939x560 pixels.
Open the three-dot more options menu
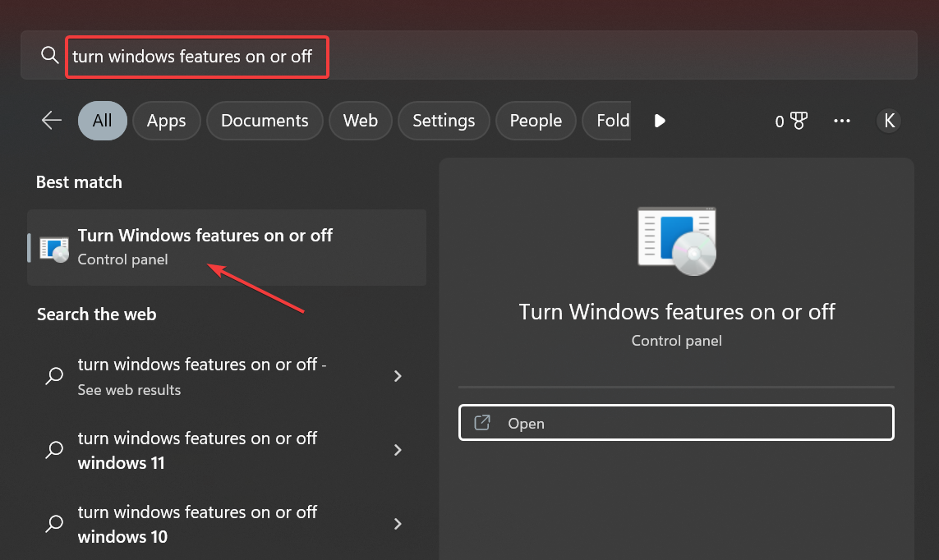coord(842,121)
